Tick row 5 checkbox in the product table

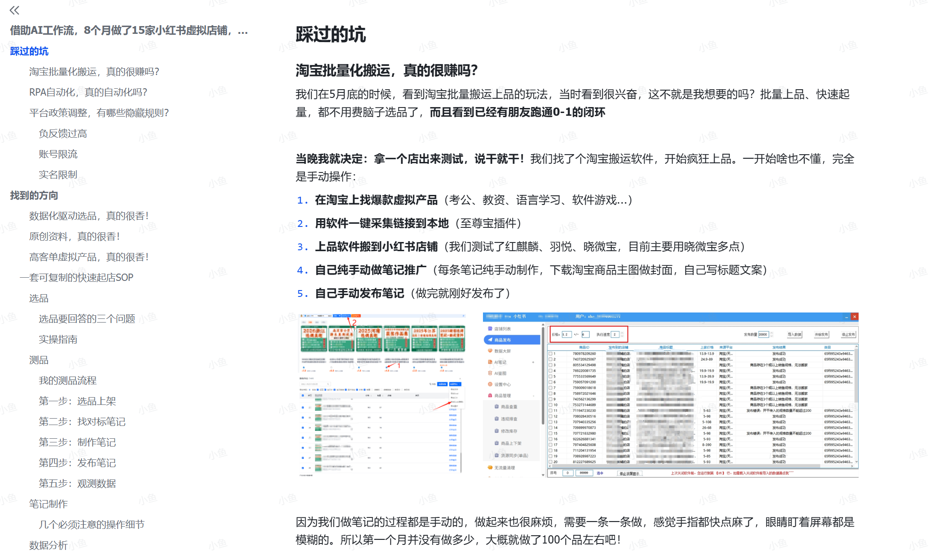(x=550, y=377)
